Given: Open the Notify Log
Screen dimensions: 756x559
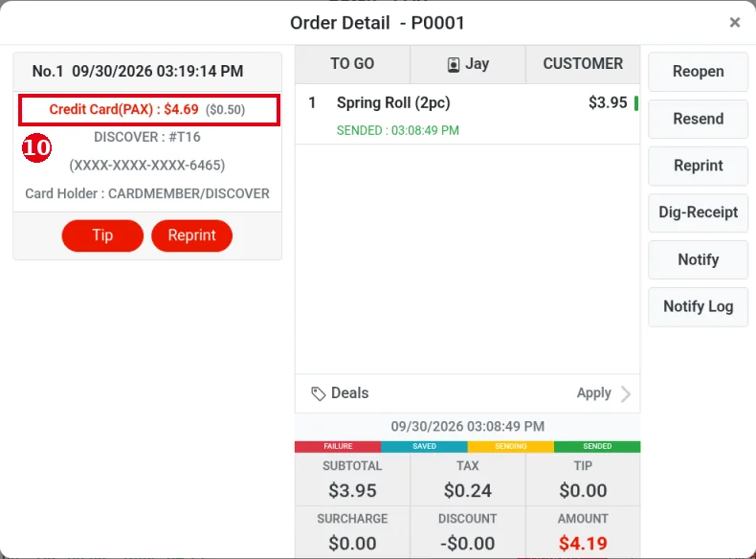Looking at the screenshot, I should click(x=699, y=306).
